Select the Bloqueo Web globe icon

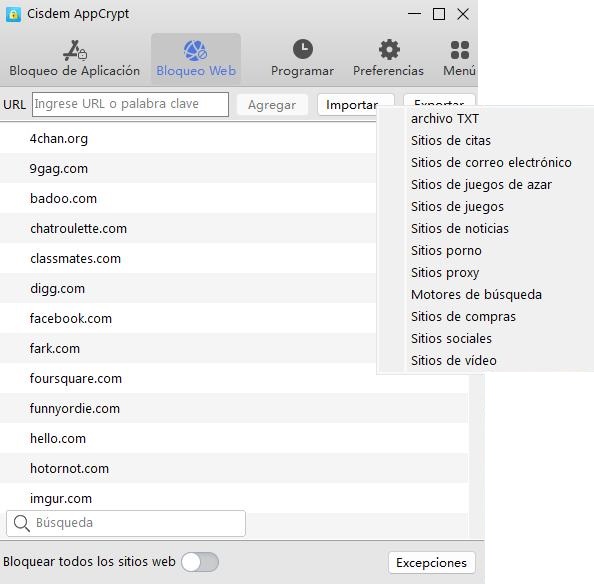[x=195, y=51]
